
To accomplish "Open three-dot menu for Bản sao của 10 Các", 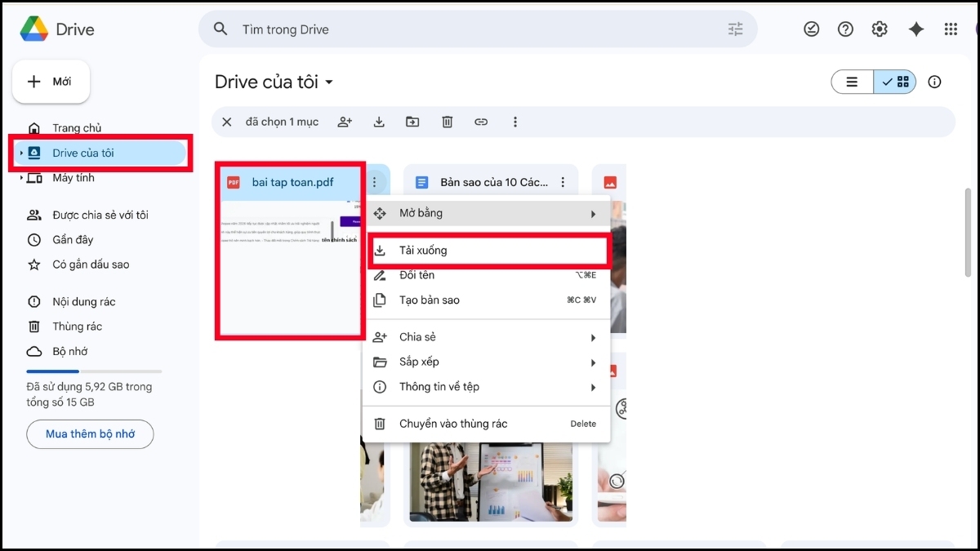I will pos(563,182).
